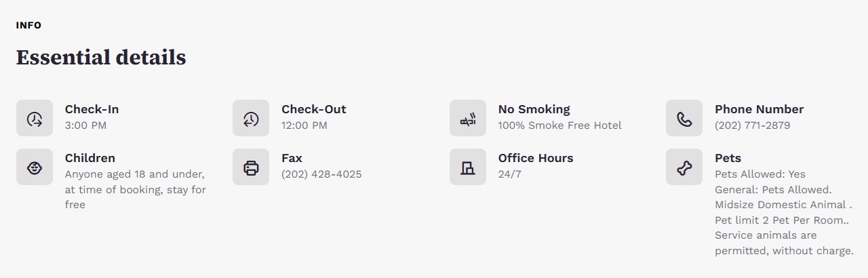868x278 pixels.
Task: Click the Office Hours building icon
Action: click(468, 167)
